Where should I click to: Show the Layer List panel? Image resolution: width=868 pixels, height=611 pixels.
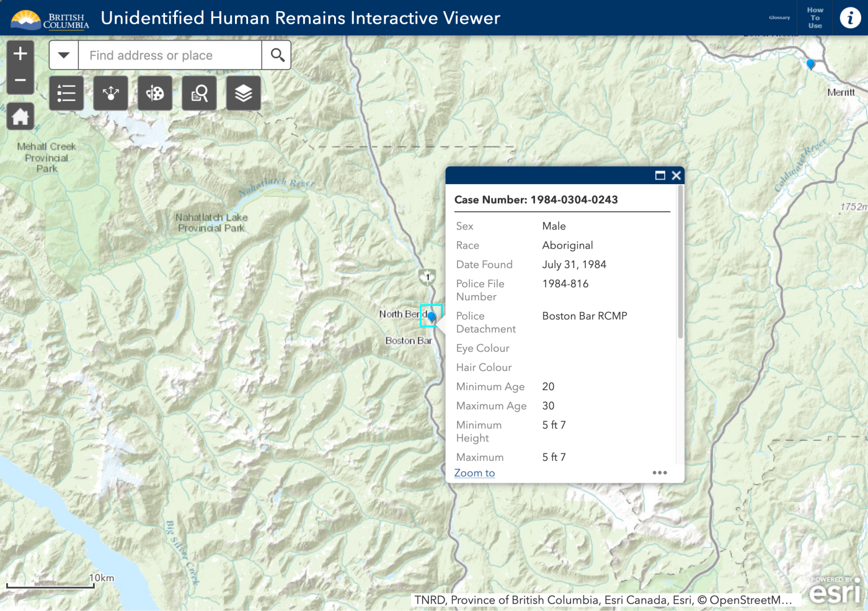[243, 93]
